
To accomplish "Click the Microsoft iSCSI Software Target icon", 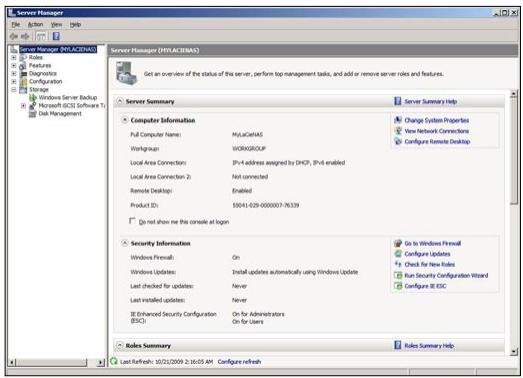I will pos(33,105).
